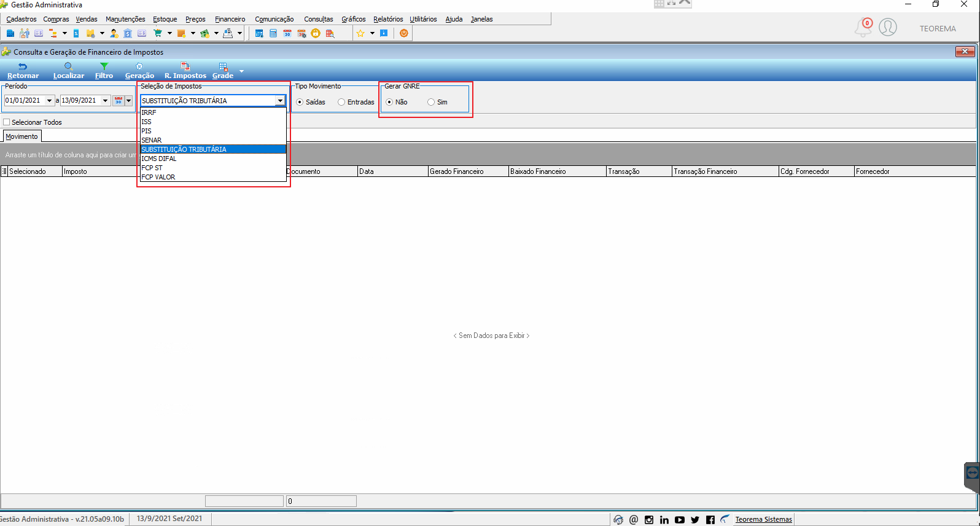
Task: Click the cash register toolbar icon
Action: [x=228, y=33]
